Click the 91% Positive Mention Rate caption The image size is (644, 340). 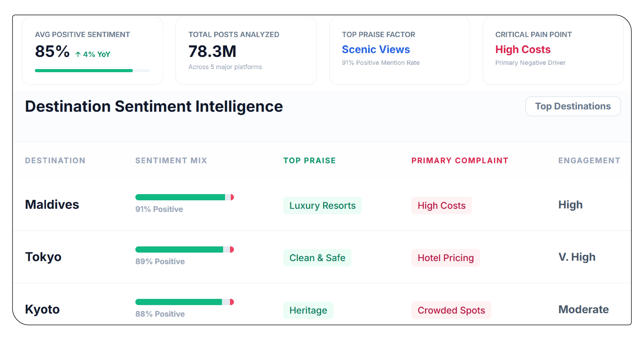pyautogui.click(x=380, y=63)
